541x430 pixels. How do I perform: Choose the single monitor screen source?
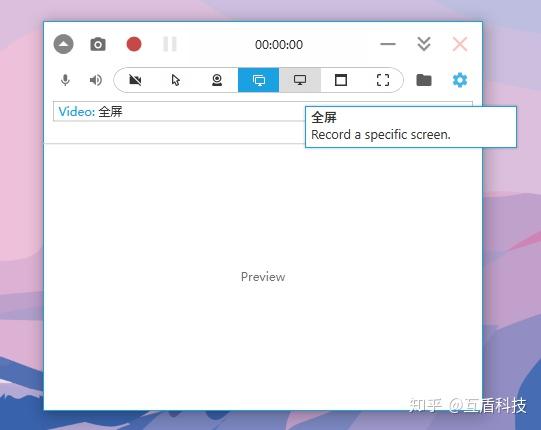pos(300,80)
